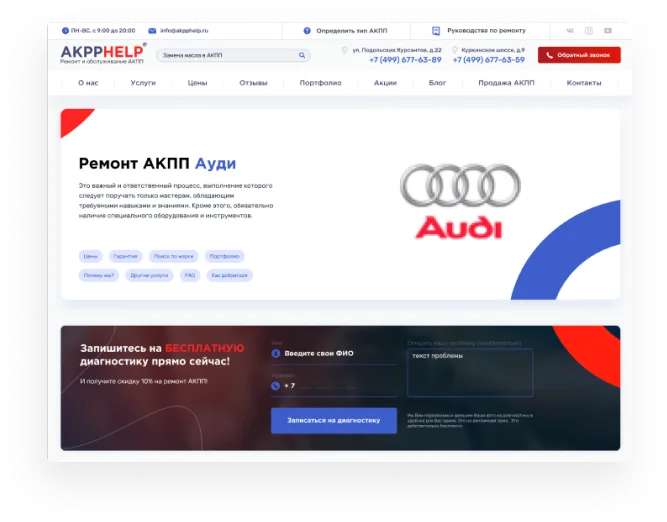Open the Цены menu item
This screenshot has height=522, width=667.
pos(197,83)
